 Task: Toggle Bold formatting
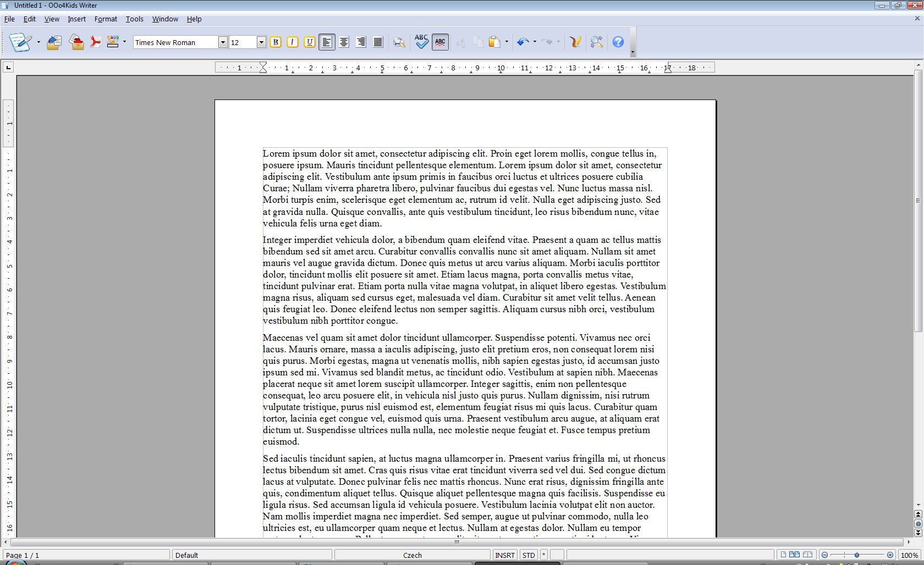coord(276,42)
